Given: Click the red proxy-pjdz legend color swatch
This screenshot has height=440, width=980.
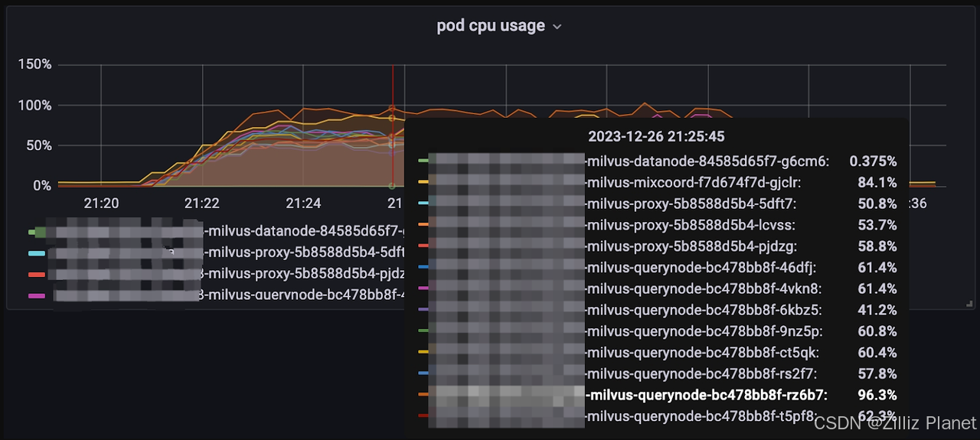Looking at the screenshot, I should pyautogui.click(x=36, y=274).
